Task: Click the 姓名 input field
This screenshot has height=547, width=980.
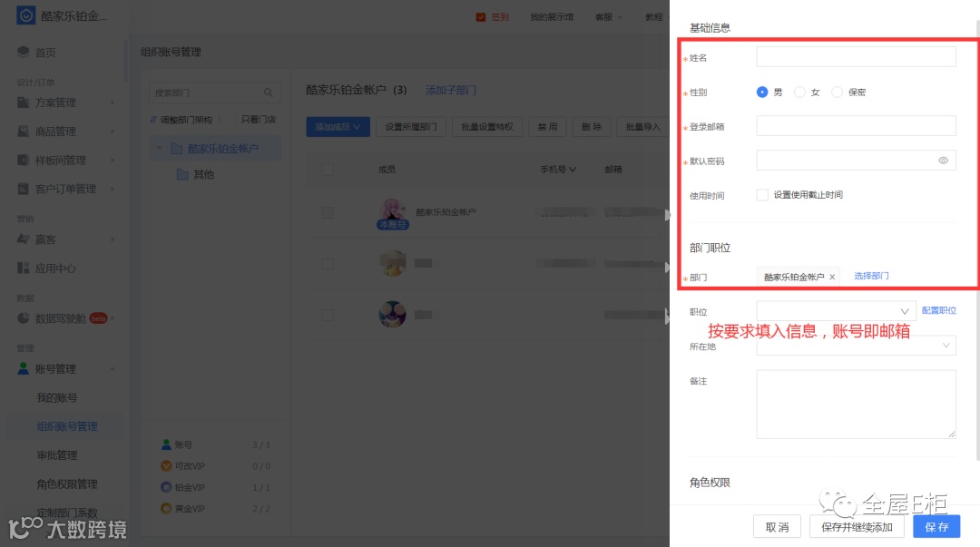Action: (856, 57)
